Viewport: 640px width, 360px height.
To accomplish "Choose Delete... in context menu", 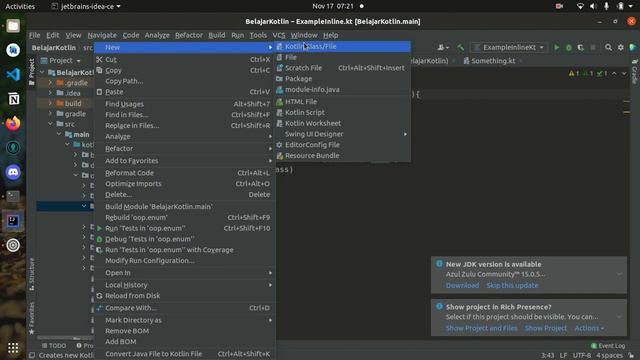I will pos(184,194).
